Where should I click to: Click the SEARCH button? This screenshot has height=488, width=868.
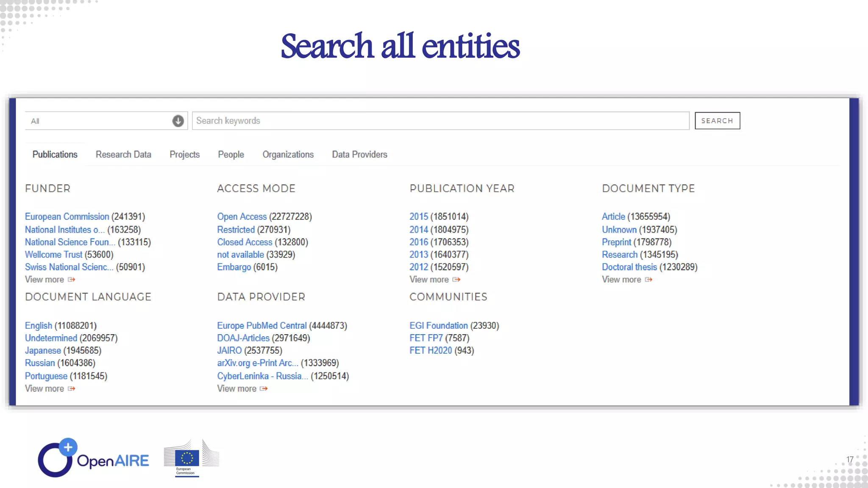point(717,121)
